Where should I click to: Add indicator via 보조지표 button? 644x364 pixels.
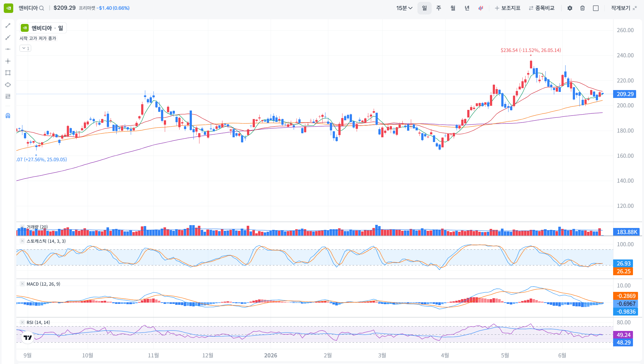[508, 8]
